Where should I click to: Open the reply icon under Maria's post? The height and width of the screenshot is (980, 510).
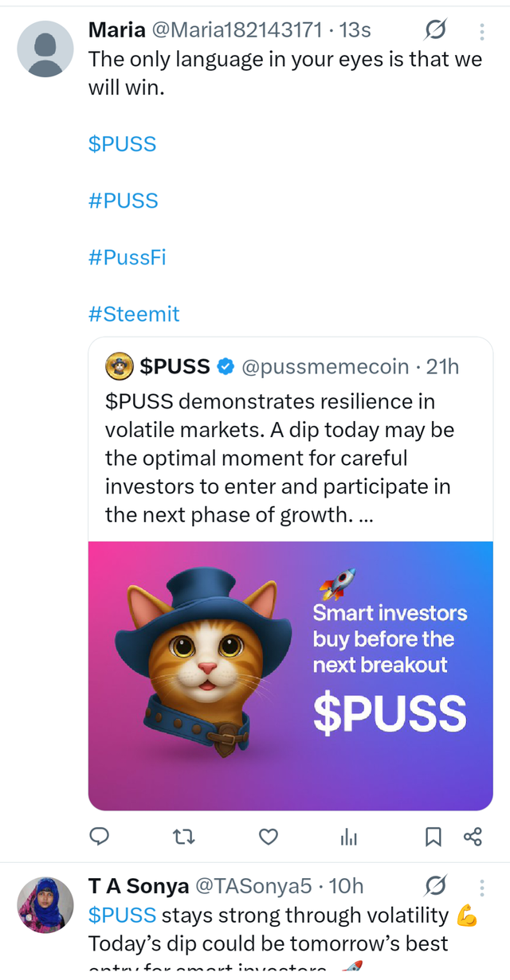pyautogui.click(x=99, y=836)
